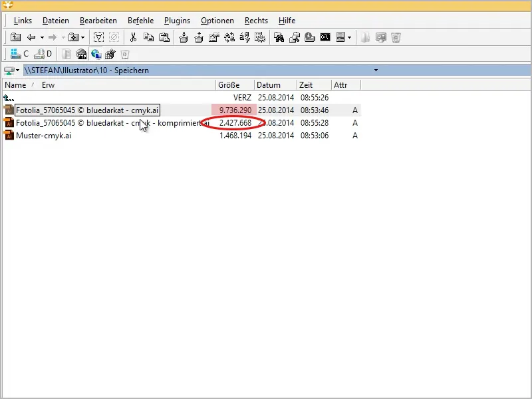The height and width of the screenshot is (399, 532).
Task: Search files with the binoculars icon
Action: [x=279, y=37]
